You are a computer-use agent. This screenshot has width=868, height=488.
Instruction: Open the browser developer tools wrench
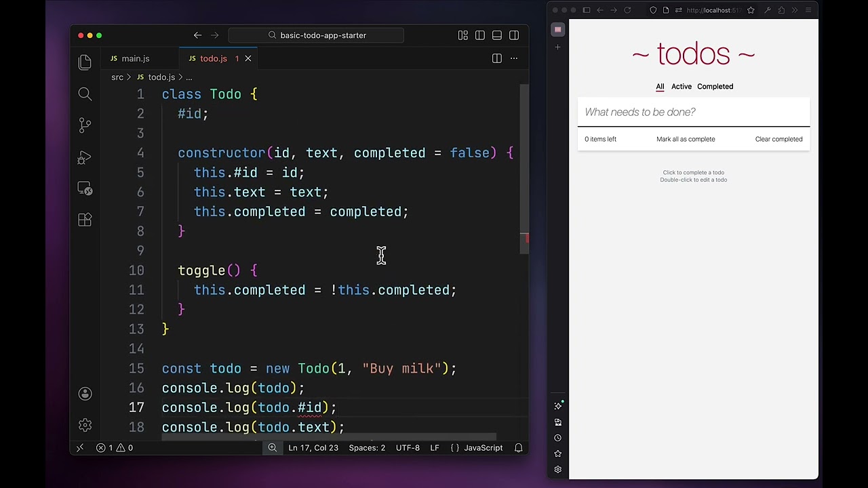pos(768,10)
